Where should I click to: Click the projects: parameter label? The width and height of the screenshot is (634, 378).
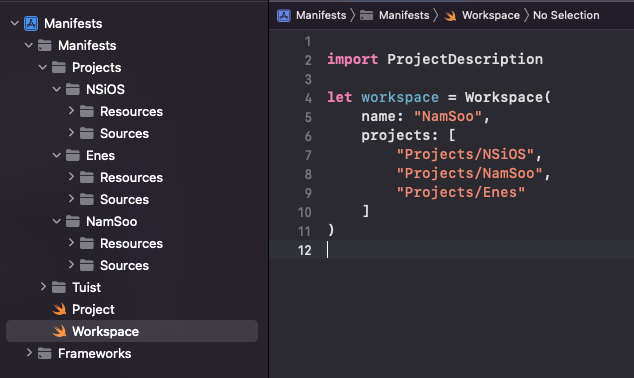click(x=399, y=135)
